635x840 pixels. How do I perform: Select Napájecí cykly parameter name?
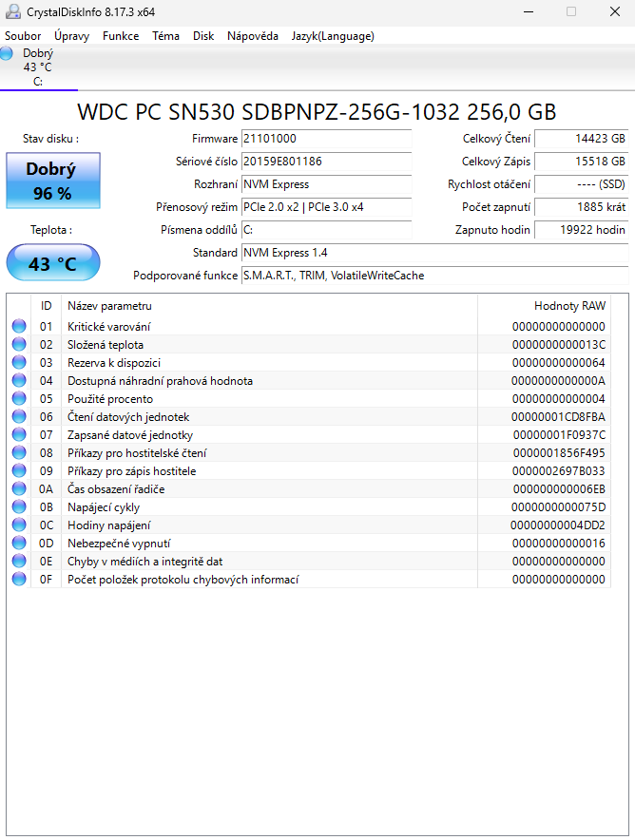104,507
